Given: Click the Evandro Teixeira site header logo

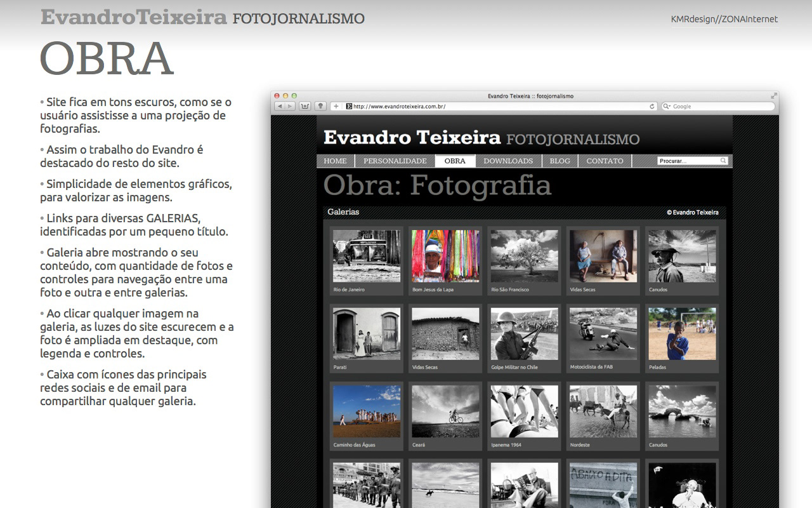Looking at the screenshot, I should point(481,138).
